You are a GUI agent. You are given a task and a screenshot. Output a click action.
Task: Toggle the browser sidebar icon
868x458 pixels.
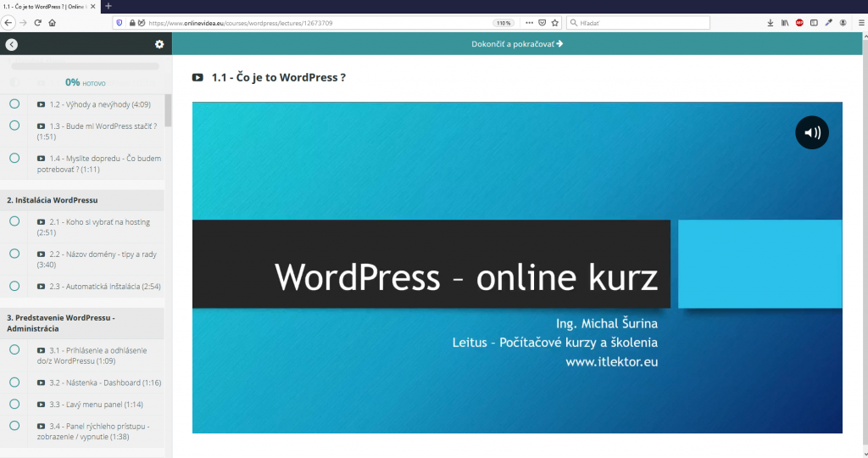click(x=814, y=23)
